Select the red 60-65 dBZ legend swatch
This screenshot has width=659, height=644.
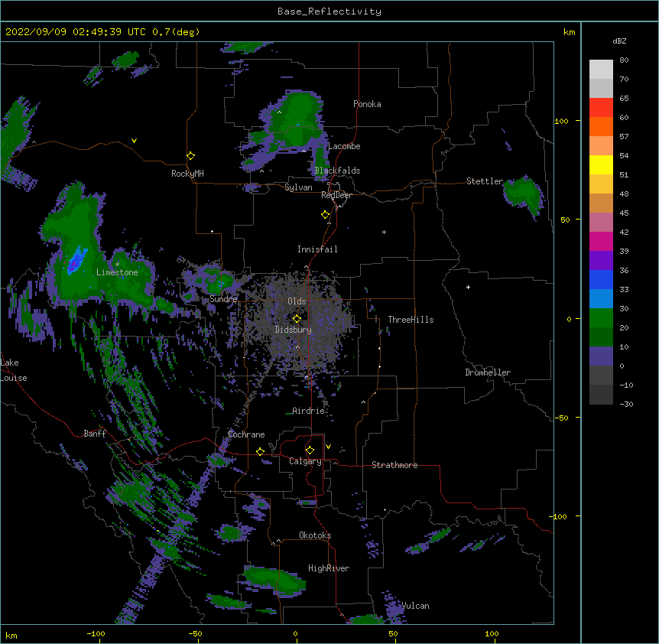click(601, 108)
